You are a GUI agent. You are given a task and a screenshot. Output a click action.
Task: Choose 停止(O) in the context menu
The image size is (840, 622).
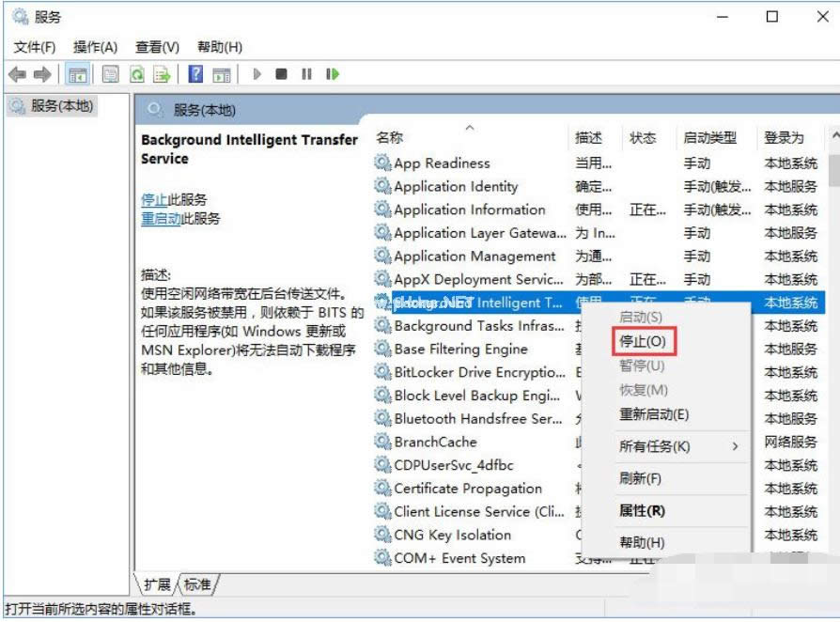coord(643,341)
